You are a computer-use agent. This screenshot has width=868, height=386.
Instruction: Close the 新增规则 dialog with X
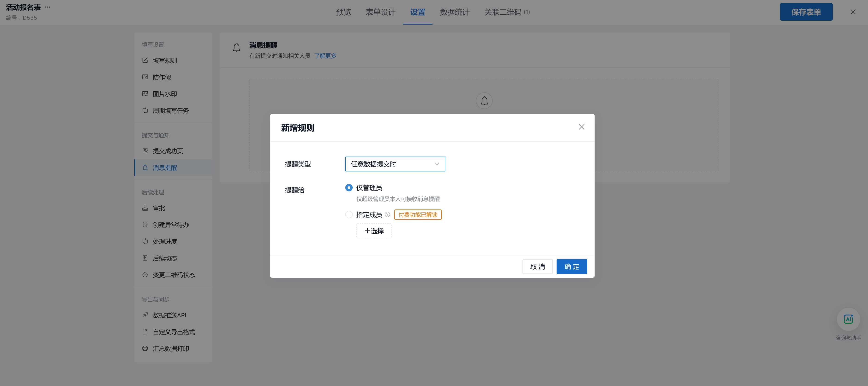(581, 127)
